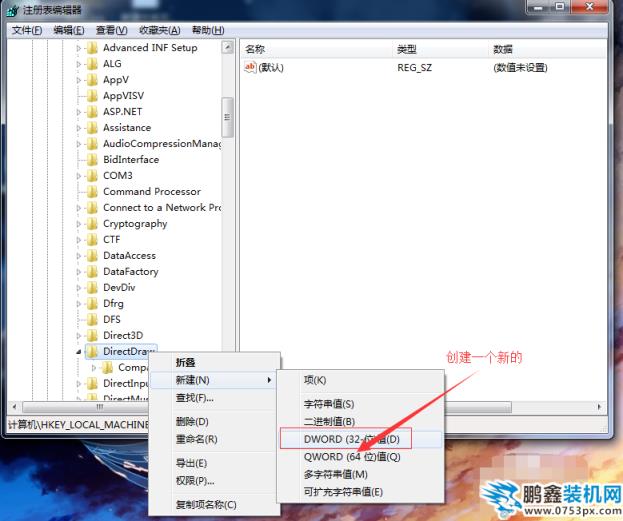Open the 新建(N) submenu entry
623x521 pixels.
click(214, 380)
